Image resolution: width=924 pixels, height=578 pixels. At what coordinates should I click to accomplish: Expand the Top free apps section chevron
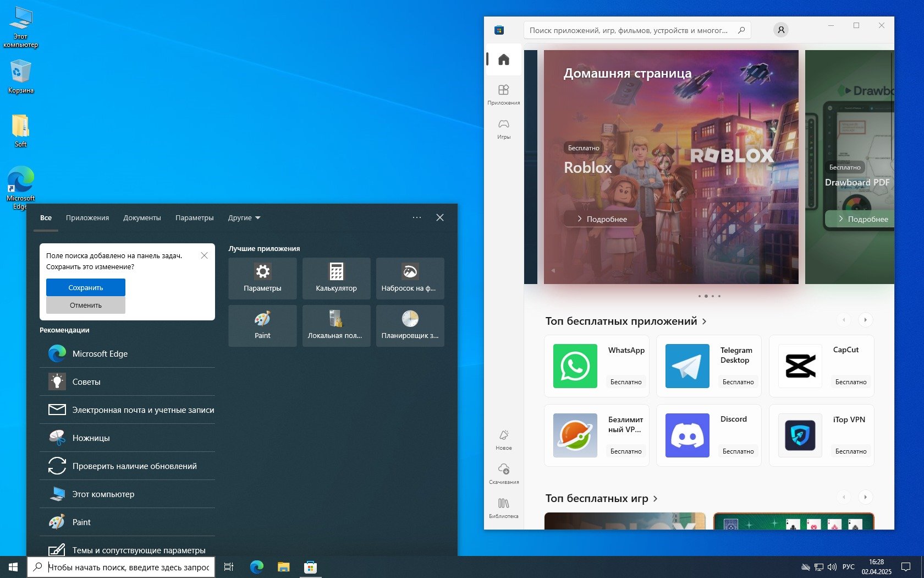(x=705, y=321)
